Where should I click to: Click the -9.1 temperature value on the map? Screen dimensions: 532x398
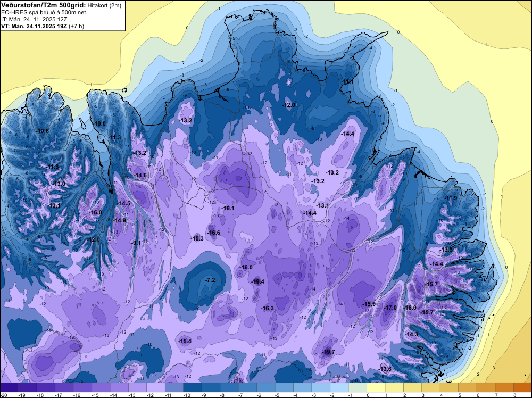[x=136, y=243]
